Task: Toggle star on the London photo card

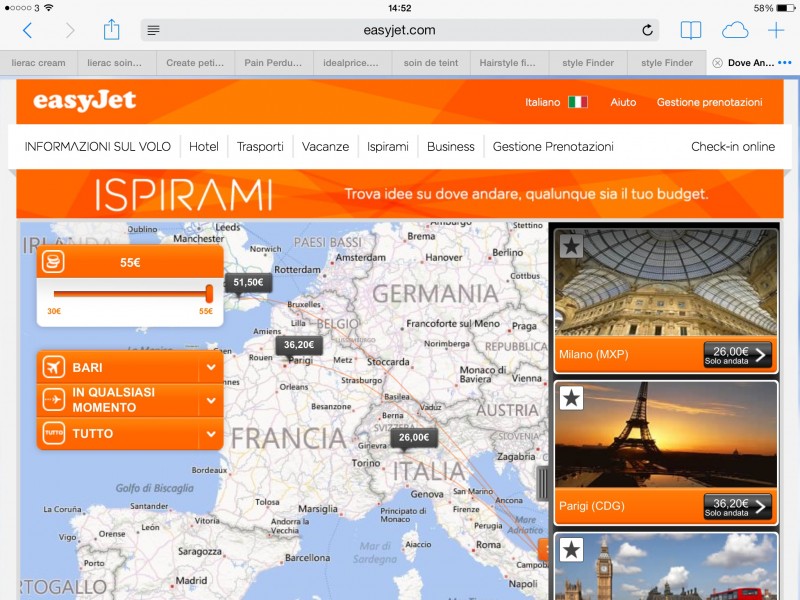Action: coord(571,549)
